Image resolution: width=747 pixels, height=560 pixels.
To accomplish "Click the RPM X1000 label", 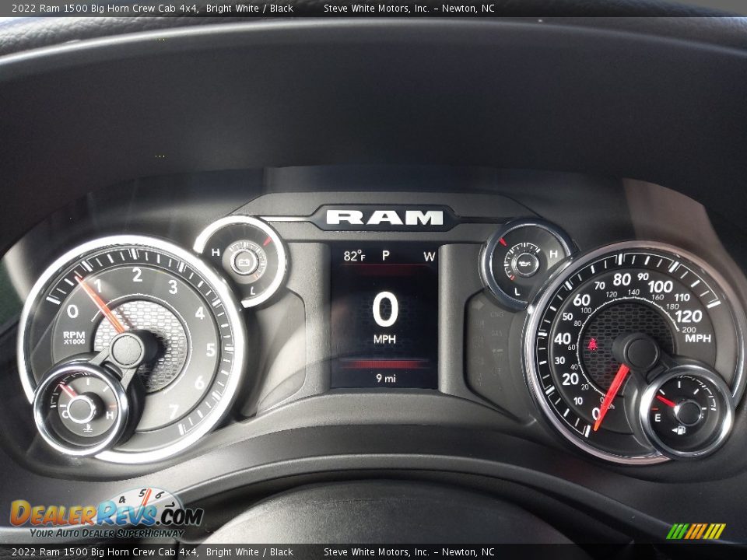I will 74,338.
